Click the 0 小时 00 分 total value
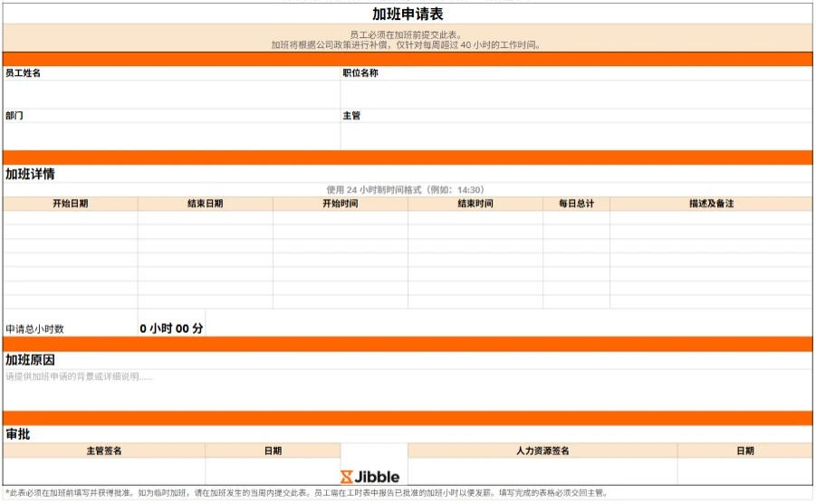Screen dimensions: 816x504 [x=171, y=328]
